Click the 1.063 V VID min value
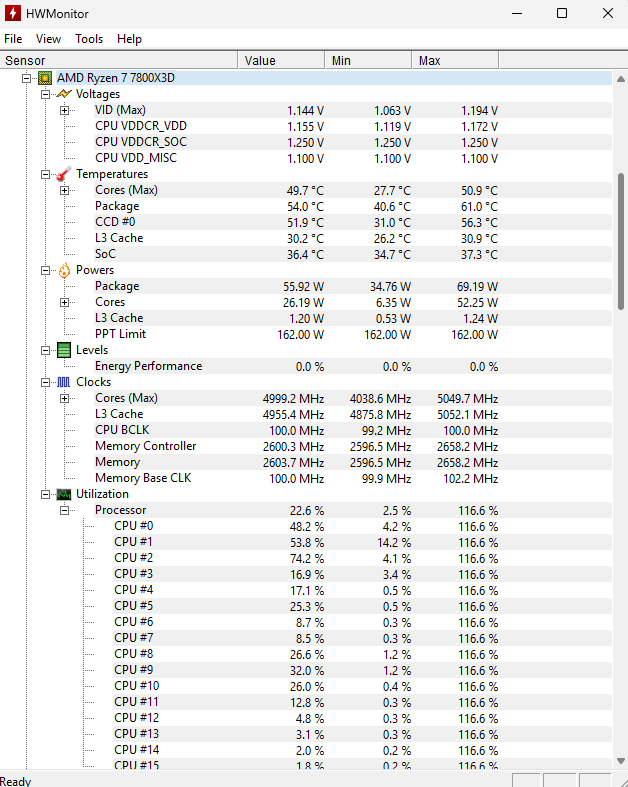Image resolution: width=628 pixels, height=787 pixels. coord(392,111)
